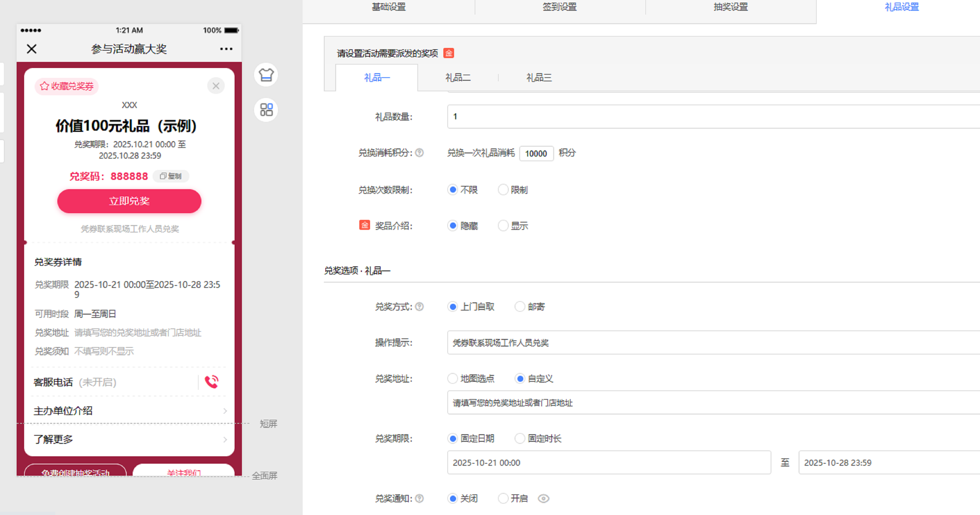Click help icon next to 兑换消耗积分
This screenshot has width=980, height=515.
pos(419,153)
